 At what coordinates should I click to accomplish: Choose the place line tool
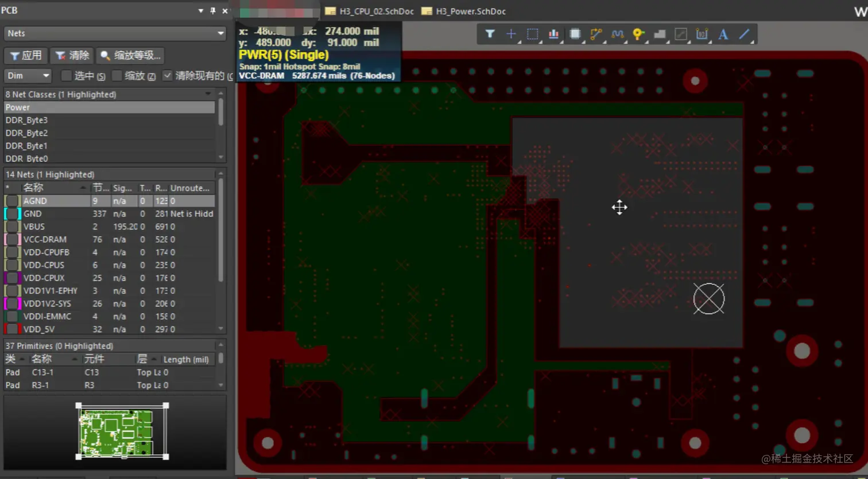tap(744, 34)
